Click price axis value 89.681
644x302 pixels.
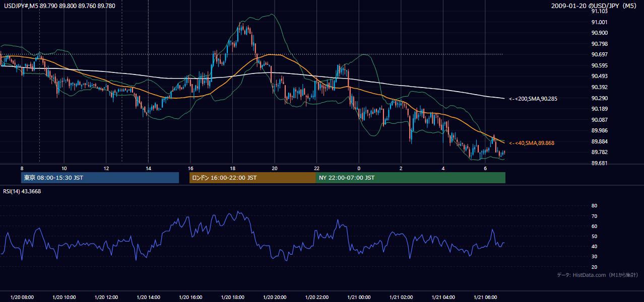click(x=599, y=163)
